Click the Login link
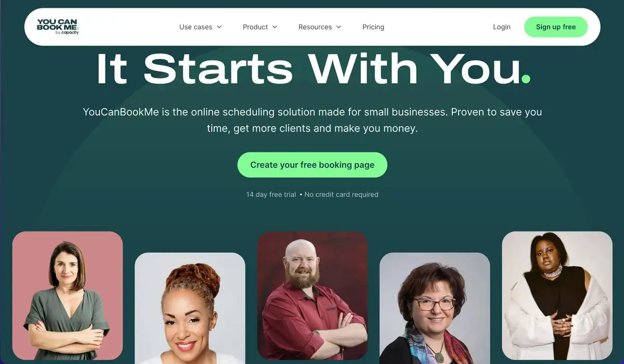 tap(502, 27)
